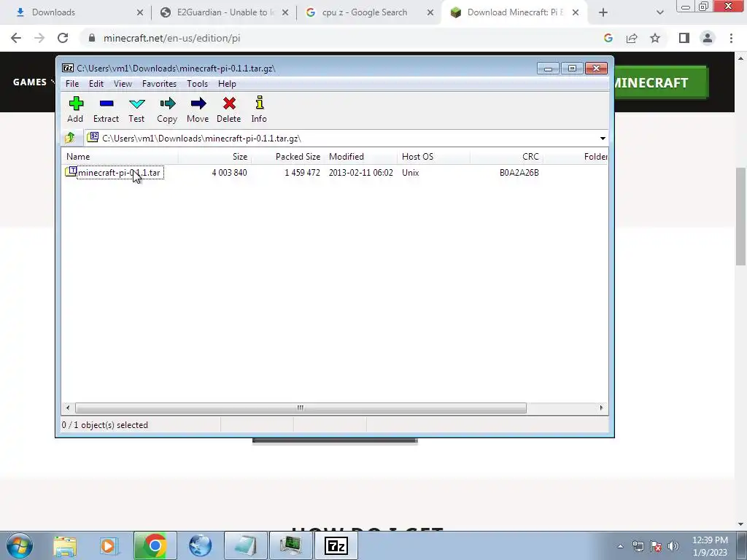Go up one folder level in 7-Zip
747x560 pixels.
point(70,138)
